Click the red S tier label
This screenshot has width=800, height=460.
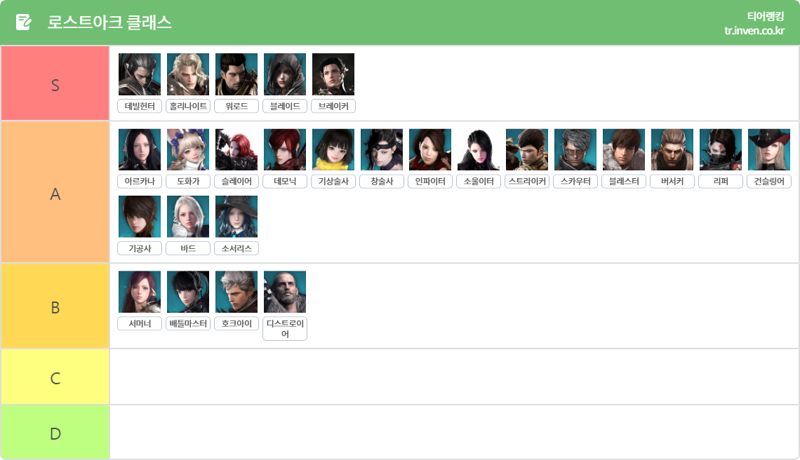click(x=55, y=83)
